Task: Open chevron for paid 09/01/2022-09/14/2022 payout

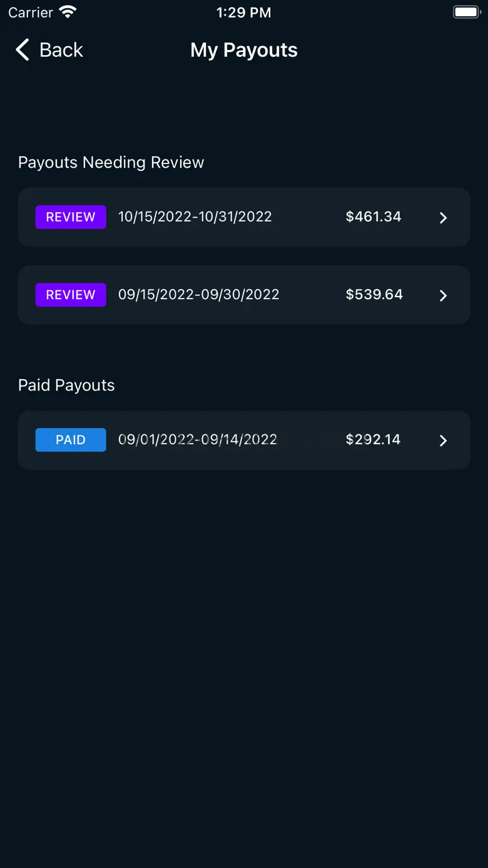Action: click(443, 441)
